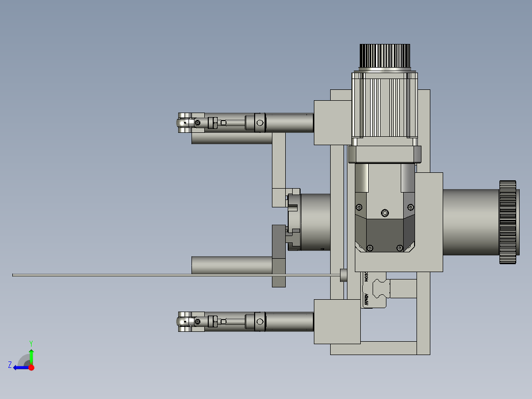Select the upper square cylinder mounting block
532x399 pixels.
coord(333,122)
